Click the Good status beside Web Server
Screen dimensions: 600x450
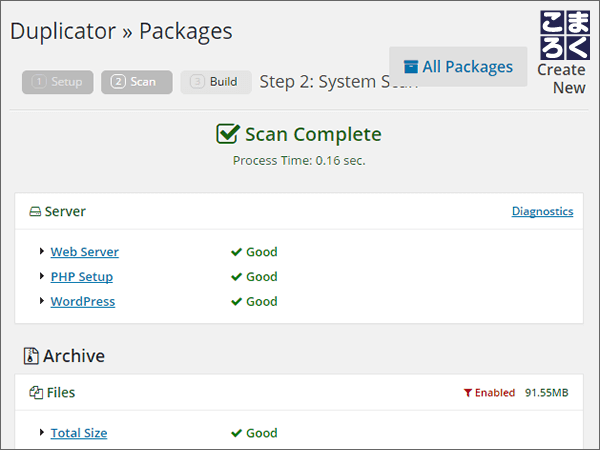(262, 252)
